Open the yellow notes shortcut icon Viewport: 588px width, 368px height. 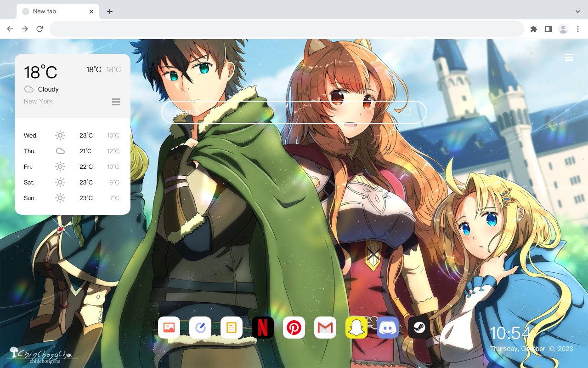tap(232, 328)
